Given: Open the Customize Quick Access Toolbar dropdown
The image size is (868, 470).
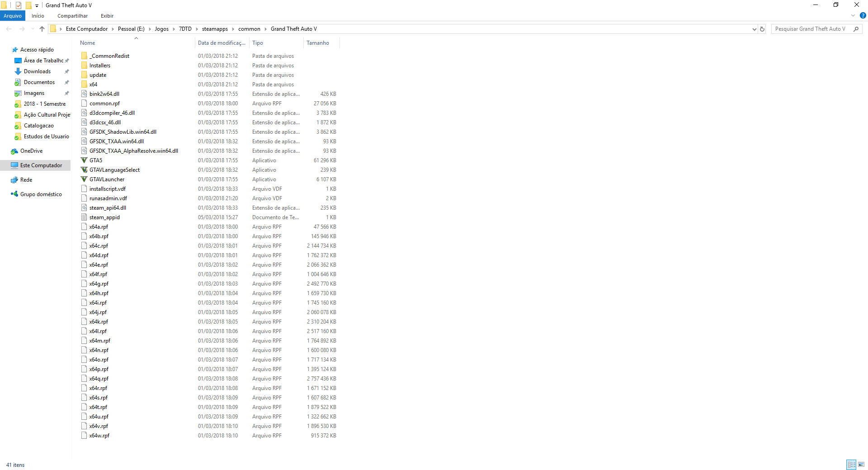Looking at the screenshot, I should (37, 5).
